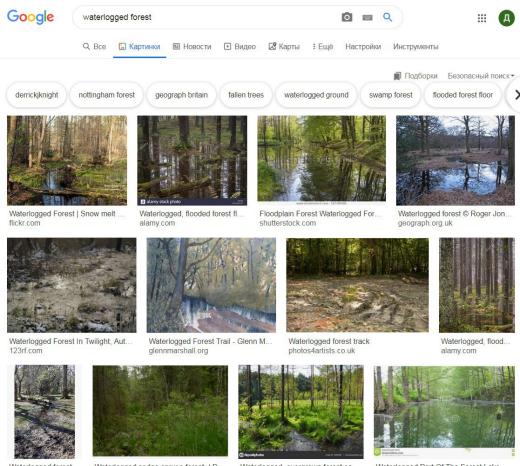
Task: Open the Google apps grid
Action: tap(482, 18)
